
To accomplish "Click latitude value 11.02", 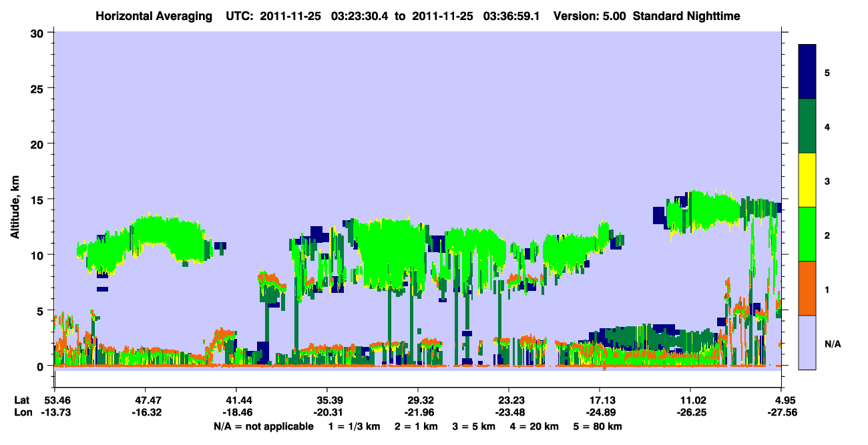I will [691, 400].
